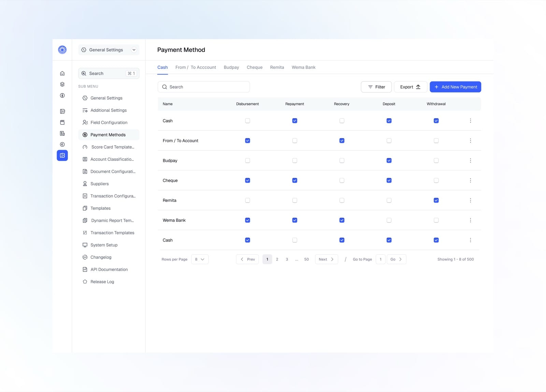Open the Cheque tab

coord(255,67)
